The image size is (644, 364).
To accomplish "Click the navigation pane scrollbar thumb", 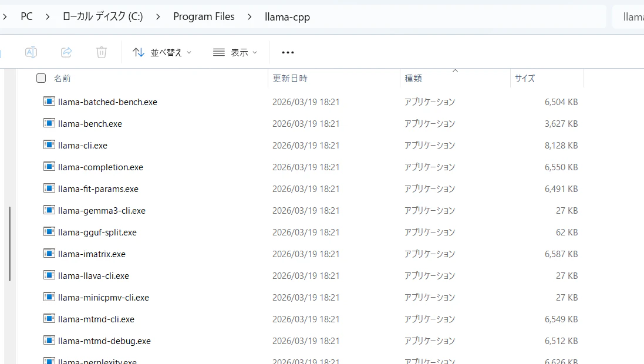I will coord(9,244).
